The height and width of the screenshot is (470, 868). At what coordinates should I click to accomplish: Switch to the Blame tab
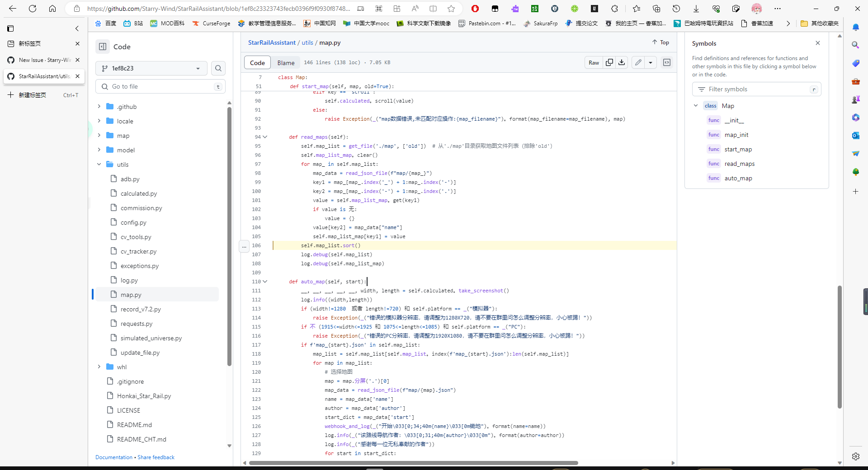pyautogui.click(x=286, y=62)
